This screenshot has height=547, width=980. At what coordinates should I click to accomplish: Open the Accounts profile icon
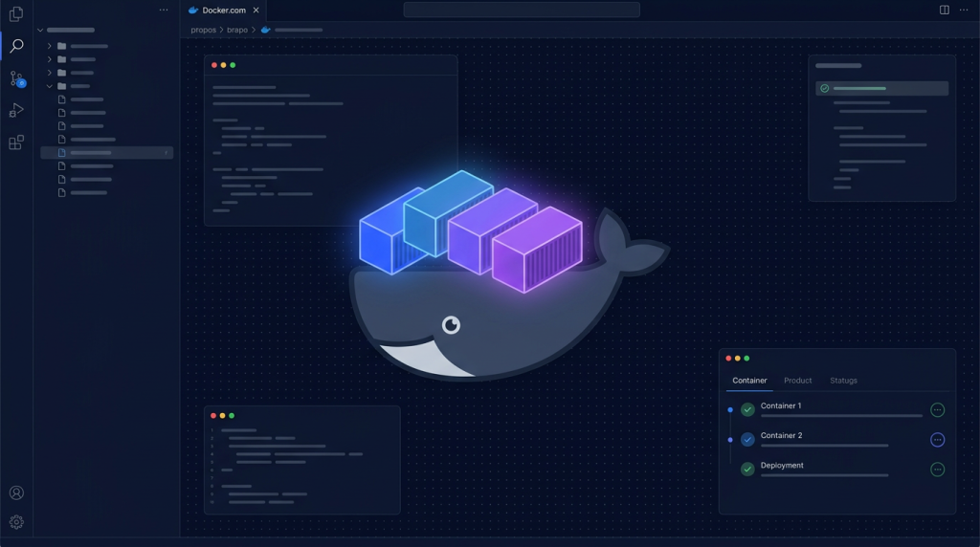17,492
